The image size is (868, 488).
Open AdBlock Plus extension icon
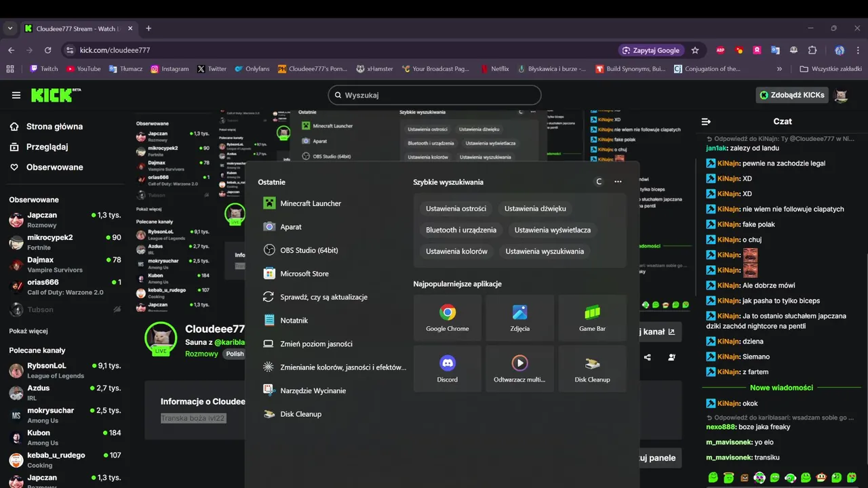721,50
